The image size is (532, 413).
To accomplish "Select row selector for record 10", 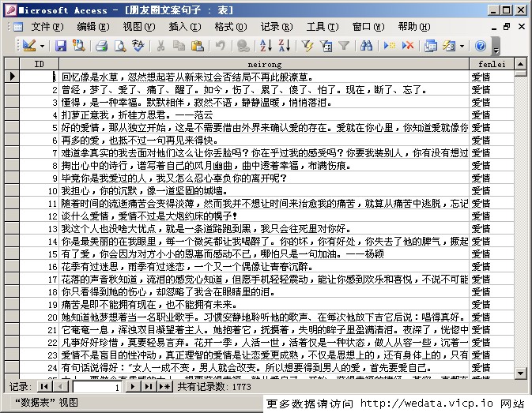I will click(12, 191).
